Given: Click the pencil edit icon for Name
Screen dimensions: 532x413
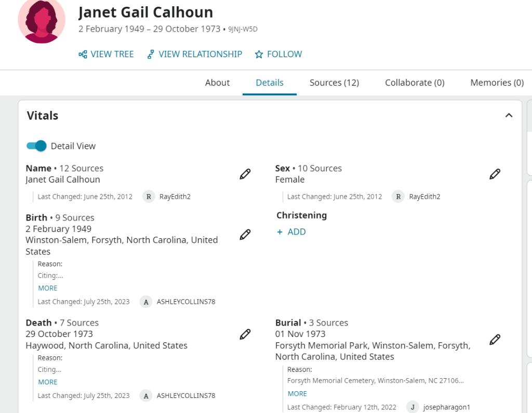Looking at the screenshot, I should click(245, 174).
